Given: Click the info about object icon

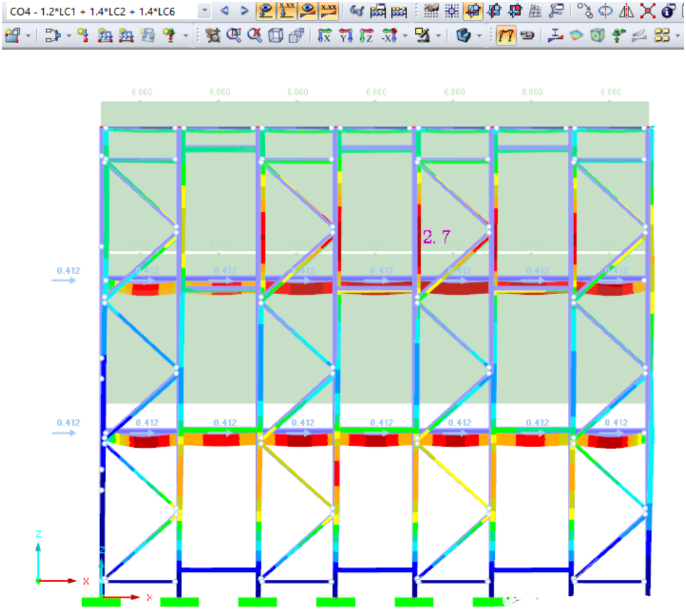Looking at the screenshot, I should point(669,11).
